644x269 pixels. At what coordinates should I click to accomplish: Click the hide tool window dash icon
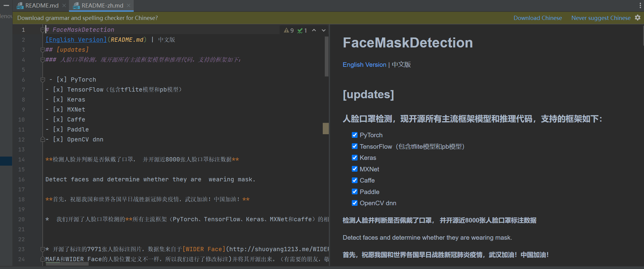point(6,5)
